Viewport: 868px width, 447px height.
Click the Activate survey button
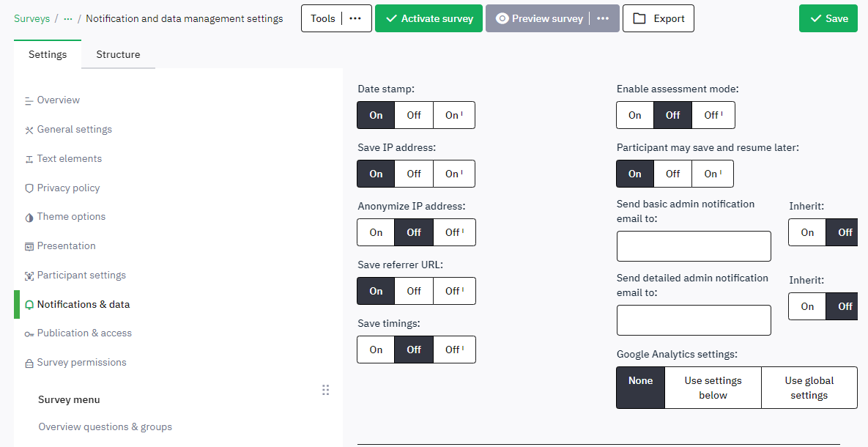(429, 18)
